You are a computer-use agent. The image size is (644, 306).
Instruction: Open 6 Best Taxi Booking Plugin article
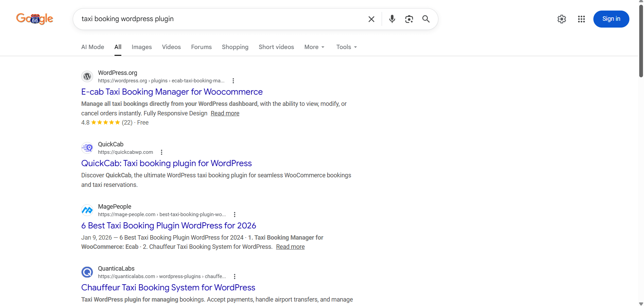(x=169, y=226)
